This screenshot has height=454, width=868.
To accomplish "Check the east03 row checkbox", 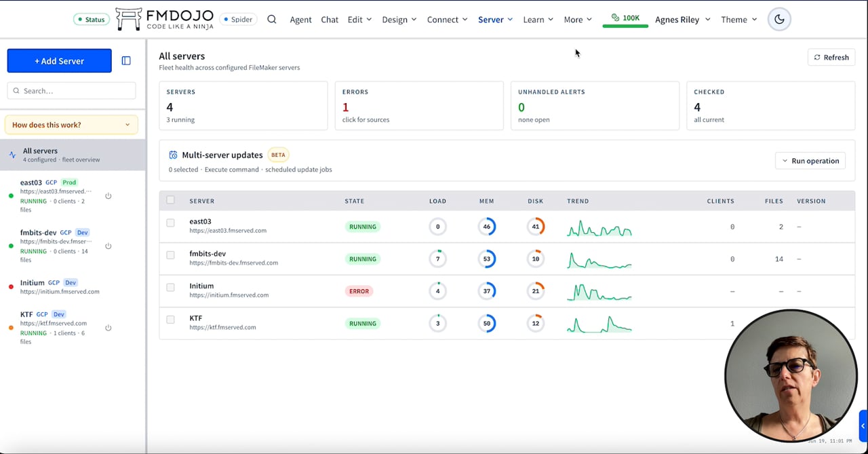I will pos(170,223).
